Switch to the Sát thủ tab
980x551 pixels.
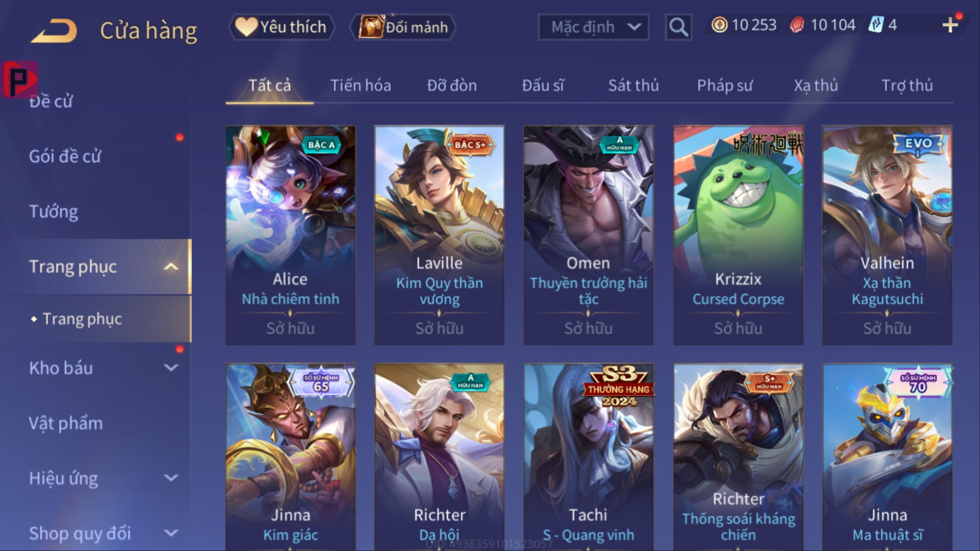633,86
